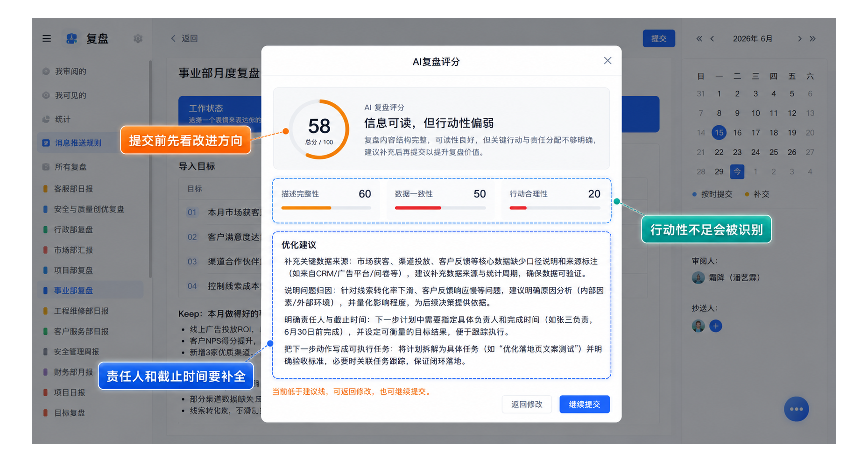Jump to the previous year in the calendar
The width and height of the screenshot is (868, 462).
tap(699, 39)
